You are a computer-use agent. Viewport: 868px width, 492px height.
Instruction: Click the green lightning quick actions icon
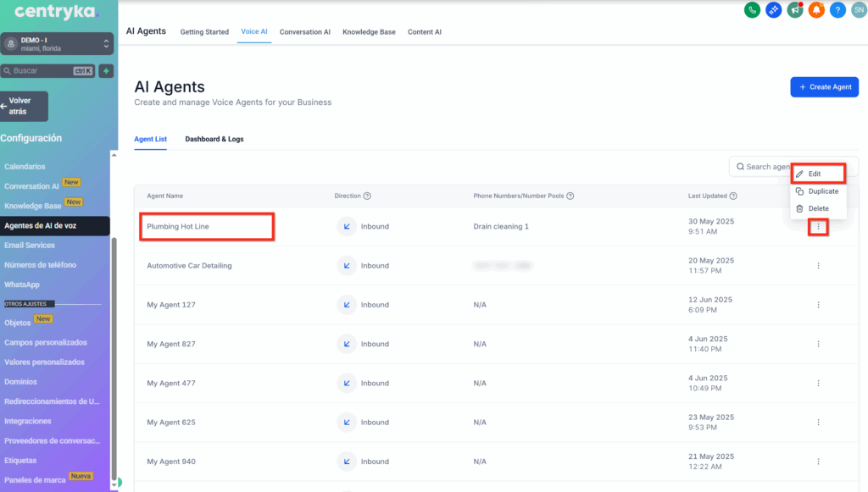coord(106,71)
